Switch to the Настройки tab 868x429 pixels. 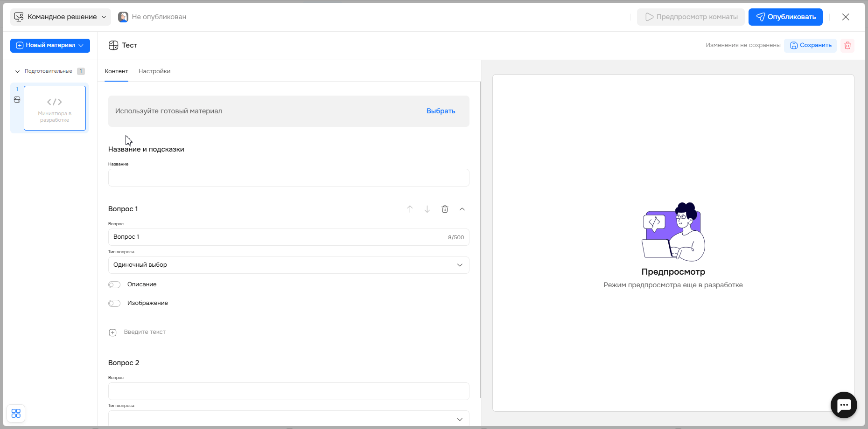pos(154,71)
